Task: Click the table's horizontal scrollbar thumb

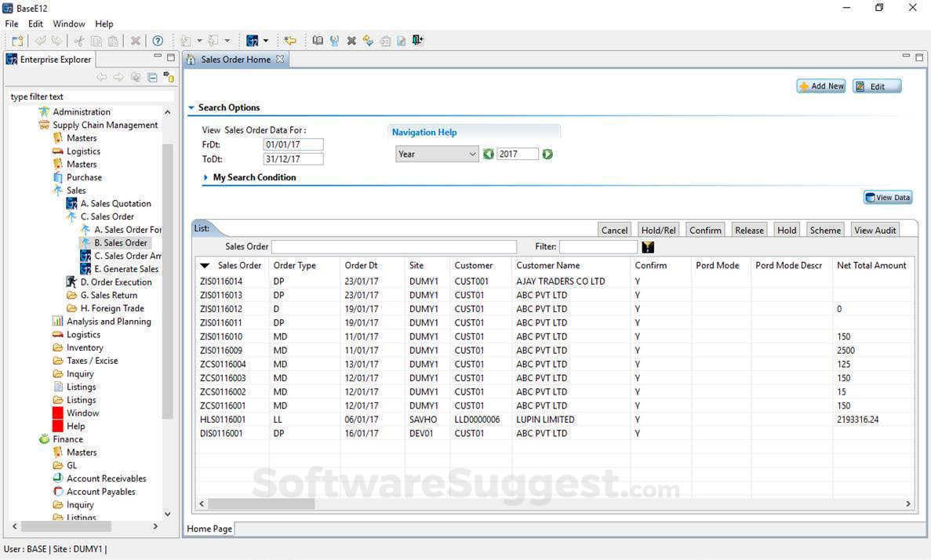Action: 261,504
